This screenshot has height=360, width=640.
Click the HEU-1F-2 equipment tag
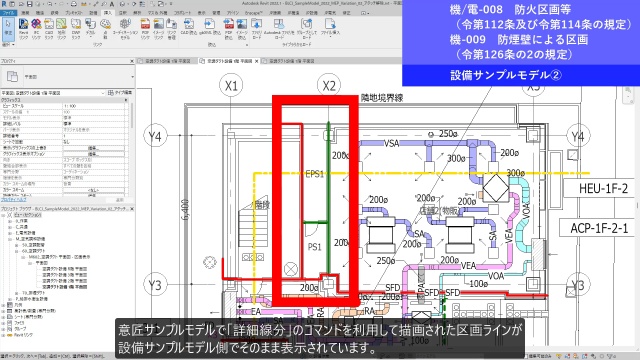[x=603, y=189]
